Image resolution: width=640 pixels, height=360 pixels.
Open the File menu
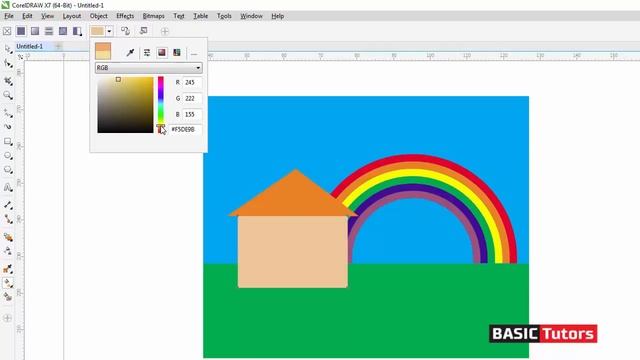coord(9,16)
